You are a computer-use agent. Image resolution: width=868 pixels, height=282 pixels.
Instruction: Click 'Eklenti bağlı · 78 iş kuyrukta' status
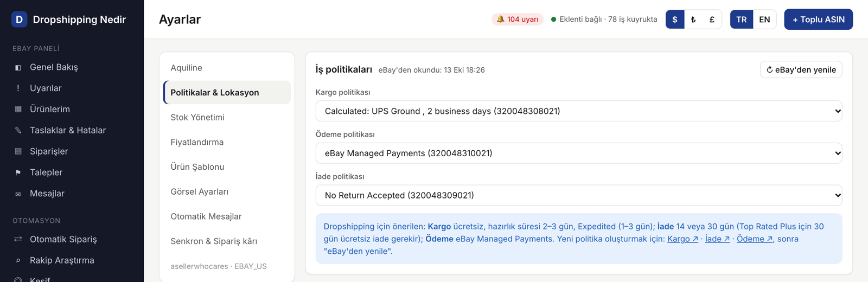(x=608, y=20)
